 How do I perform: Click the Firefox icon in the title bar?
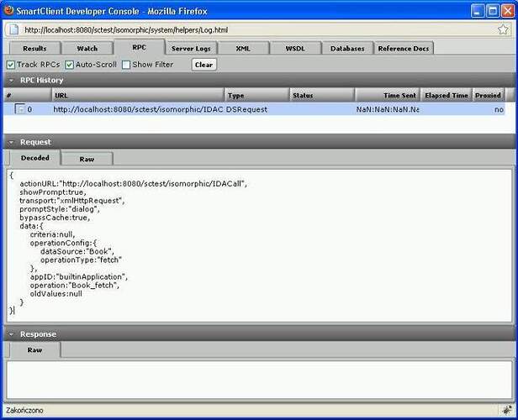(8, 10)
